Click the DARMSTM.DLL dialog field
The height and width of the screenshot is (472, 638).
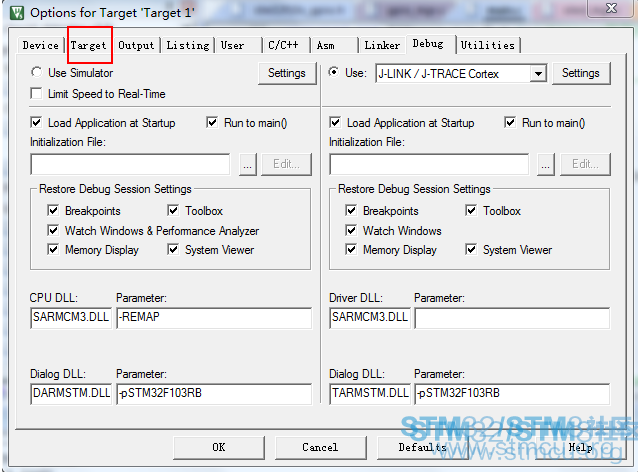tap(71, 393)
